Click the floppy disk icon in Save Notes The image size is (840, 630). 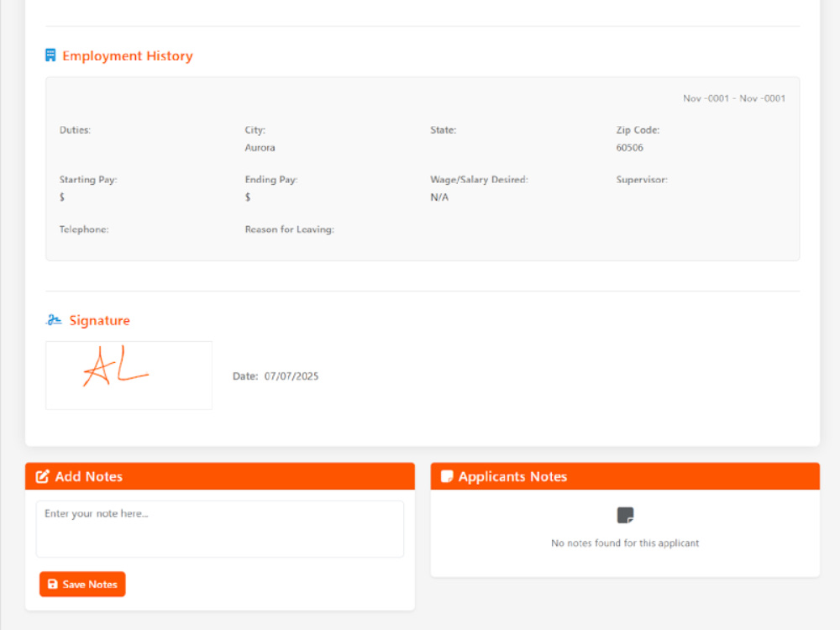52,584
